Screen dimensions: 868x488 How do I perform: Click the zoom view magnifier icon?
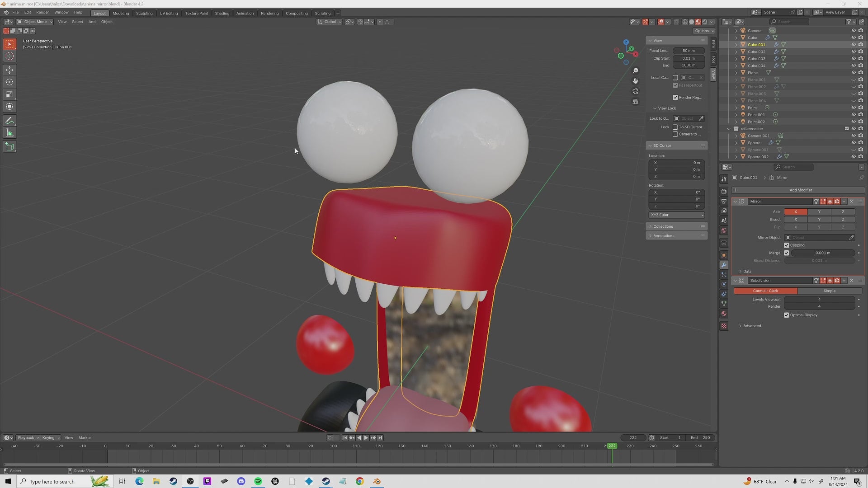click(635, 71)
